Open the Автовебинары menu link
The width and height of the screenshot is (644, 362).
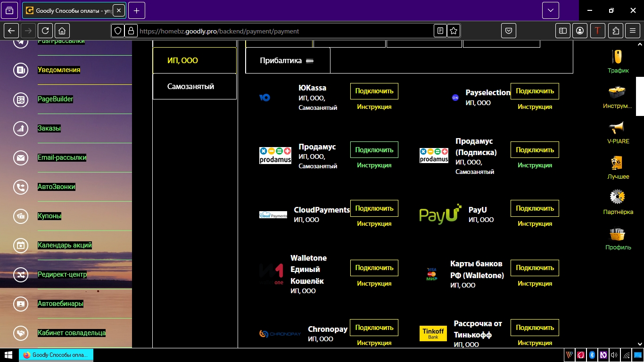coord(60,304)
